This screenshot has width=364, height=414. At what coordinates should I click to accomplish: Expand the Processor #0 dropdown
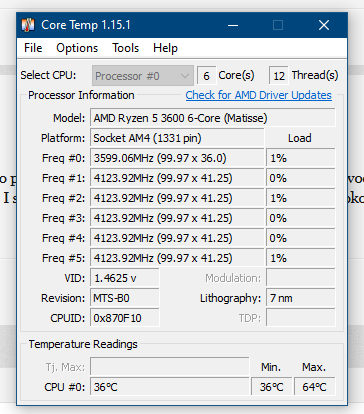tap(143, 76)
